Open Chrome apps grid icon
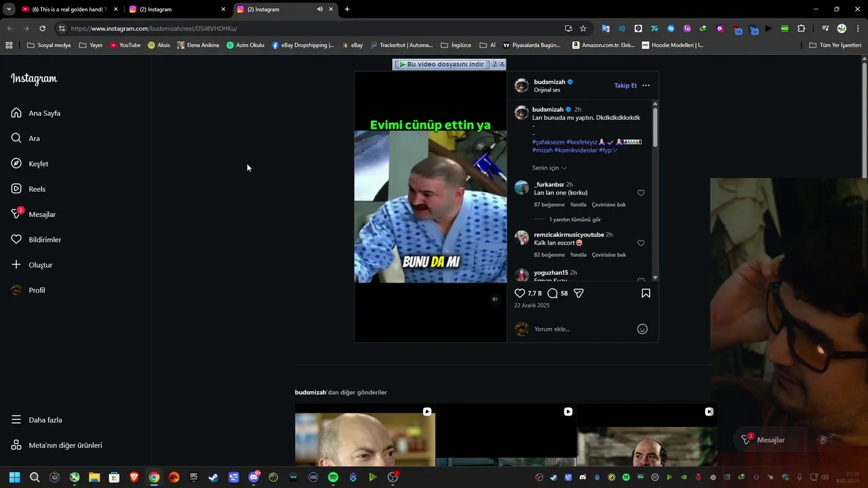This screenshot has width=868, height=488. [x=9, y=45]
